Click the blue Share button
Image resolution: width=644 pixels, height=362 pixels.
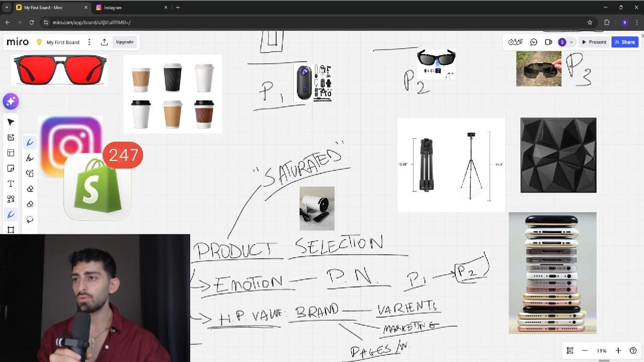coord(625,42)
